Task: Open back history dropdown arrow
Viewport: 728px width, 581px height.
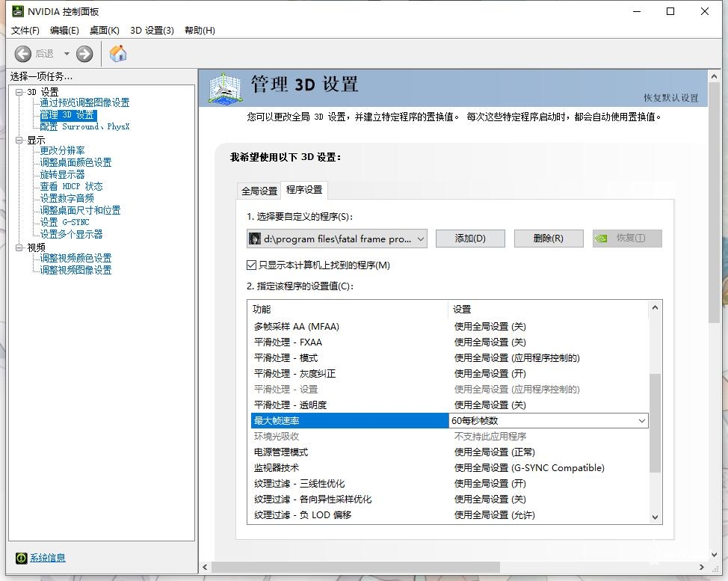Action: coord(66,53)
